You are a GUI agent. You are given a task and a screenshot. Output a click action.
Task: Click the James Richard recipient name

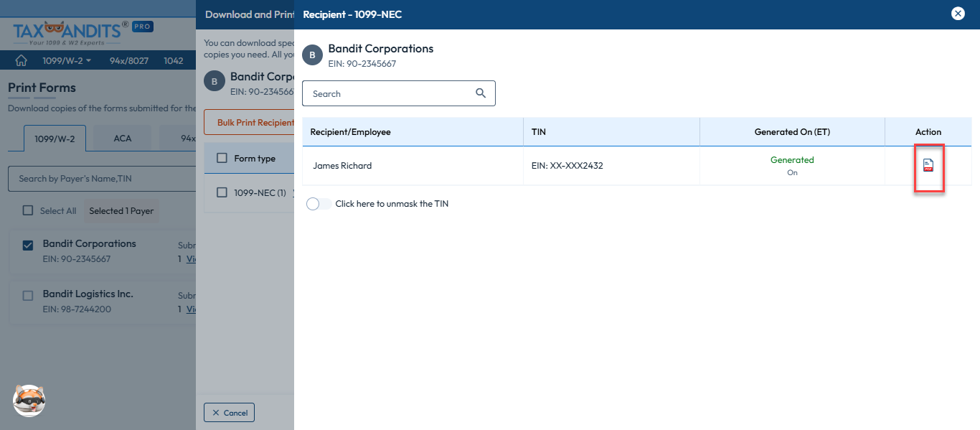[342, 166]
